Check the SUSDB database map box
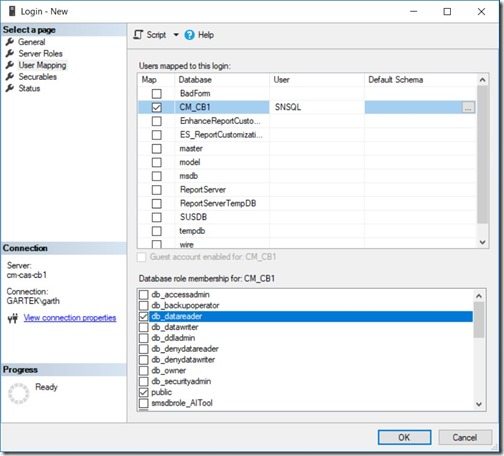 click(157, 217)
